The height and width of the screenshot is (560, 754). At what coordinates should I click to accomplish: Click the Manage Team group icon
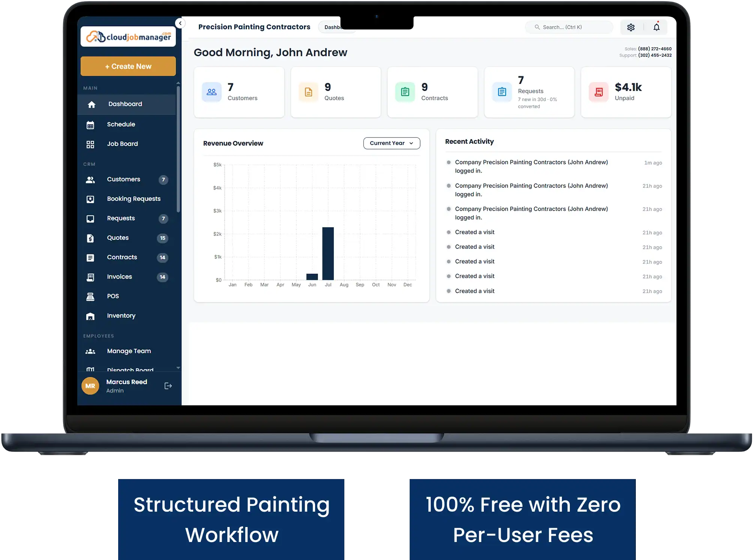pos(90,352)
